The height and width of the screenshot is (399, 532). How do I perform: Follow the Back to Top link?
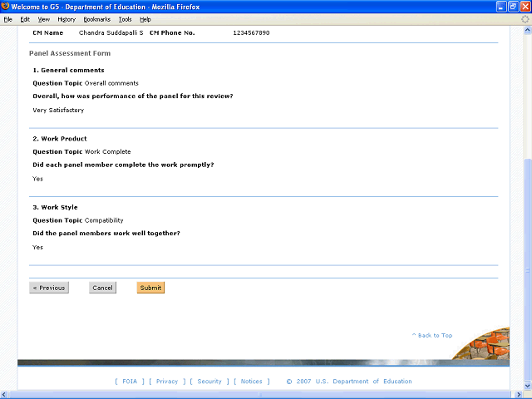(432, 335)
